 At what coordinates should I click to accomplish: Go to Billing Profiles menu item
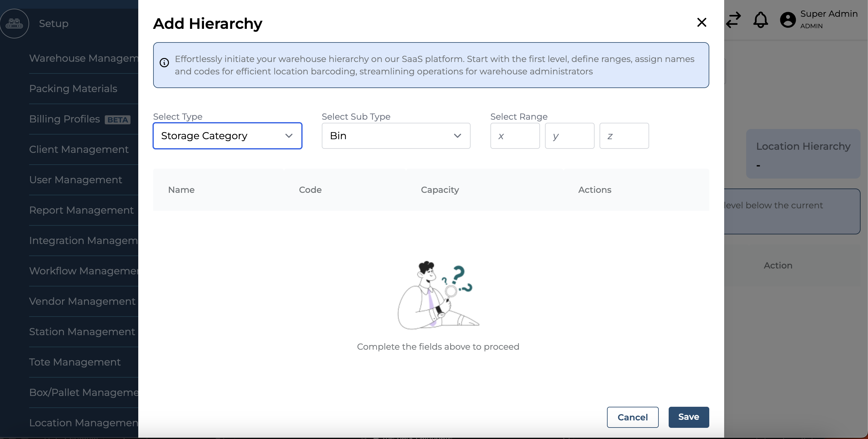tap(65, 119)
